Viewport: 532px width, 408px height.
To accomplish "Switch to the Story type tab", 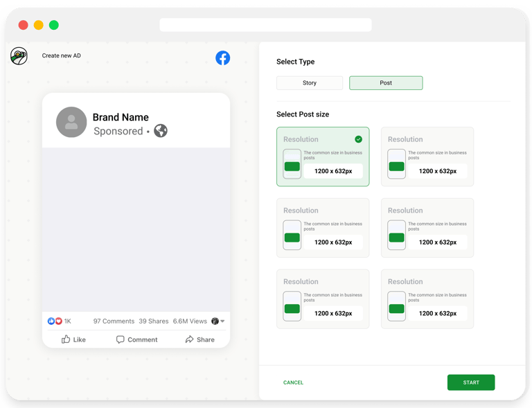I will click(x=310, y=82).
